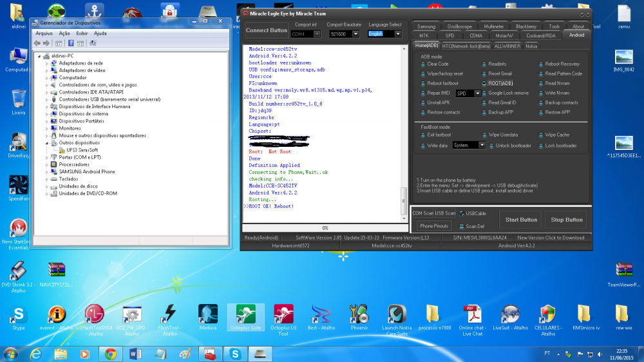Click the Start Button
This screenshot has height=362, width=644.
(521, 220)
